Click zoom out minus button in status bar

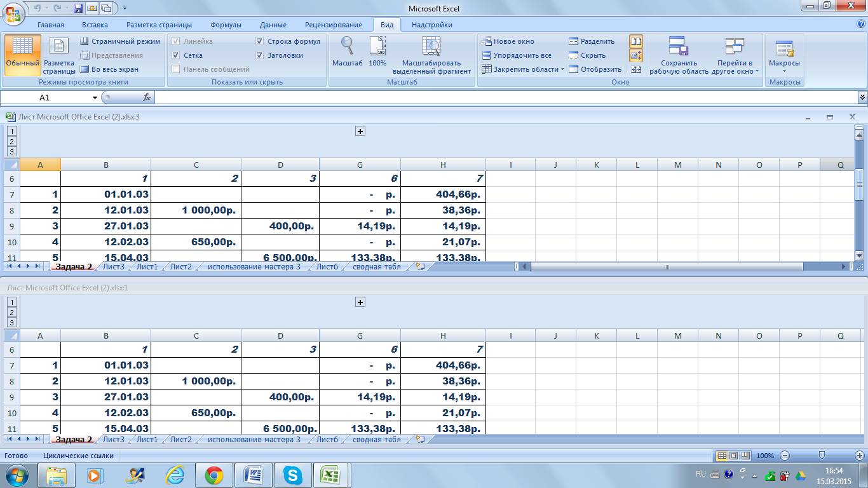click(x=785, y=456)
